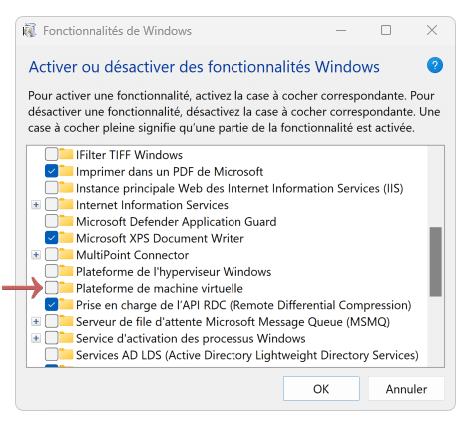Select the "IFilter TIFF Windows" label
This screenshot has width=468, height=423.
[x=129, y=155]
